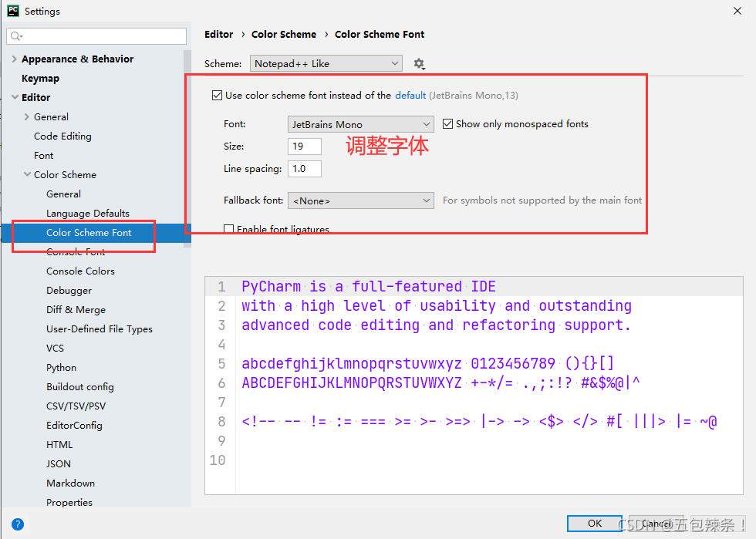Select General under Color Scheme
Viewport: 756px width, 539px height.
pos(63,194)
